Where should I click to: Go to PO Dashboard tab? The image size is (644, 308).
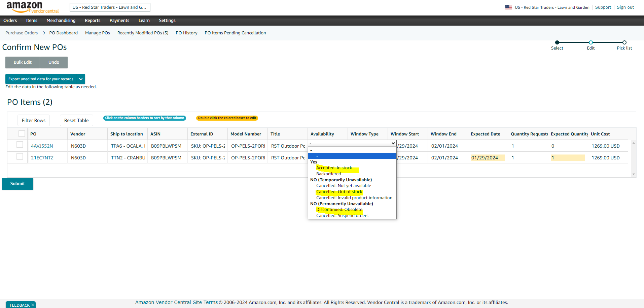[x=63, y=33]
